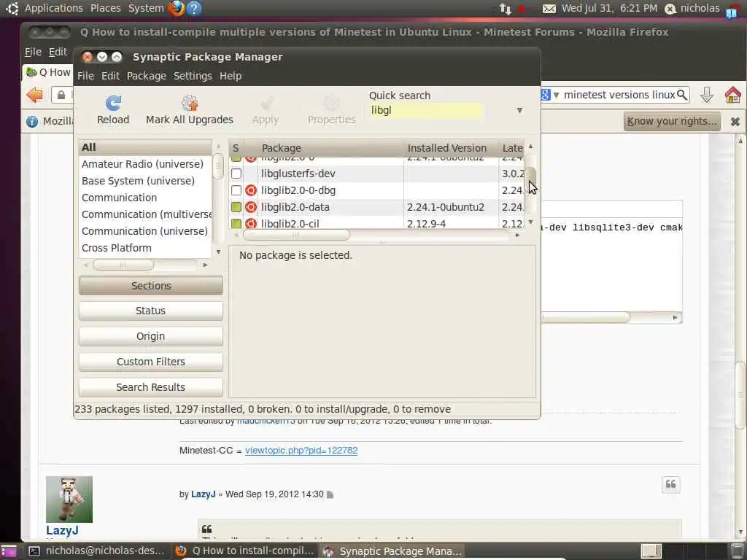
Task: Click the Origin filter button
Action: pos(151,336)
